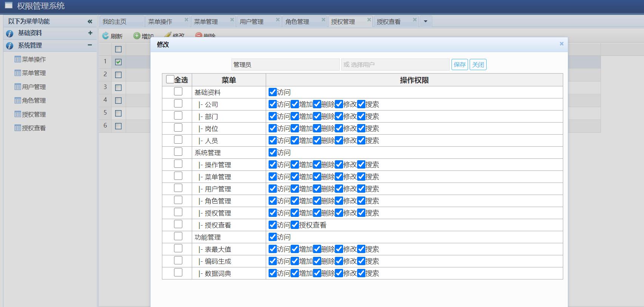Click the 操作权限 column header

click(414, 80)
